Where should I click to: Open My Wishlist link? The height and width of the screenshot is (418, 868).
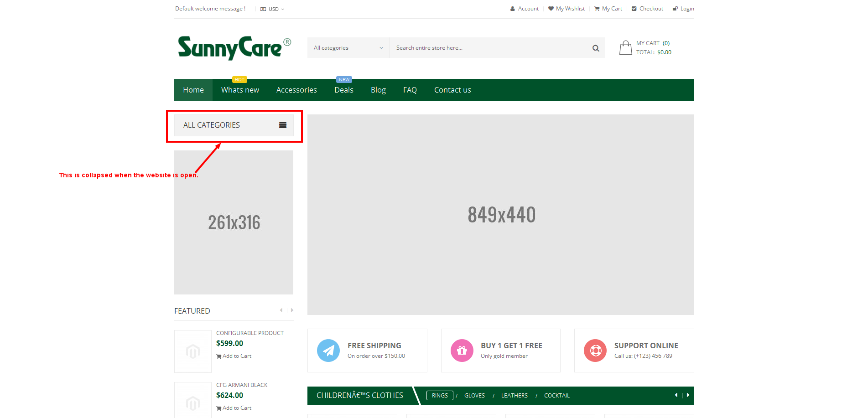pos(567,9)
